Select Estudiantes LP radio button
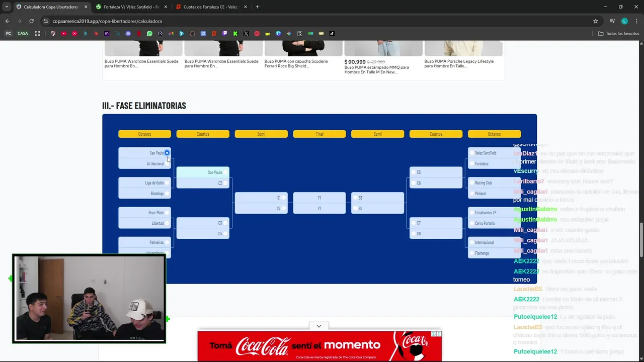The width and height of the screenshot is (644, 362). pyautogui.click(x=471, y=213)
